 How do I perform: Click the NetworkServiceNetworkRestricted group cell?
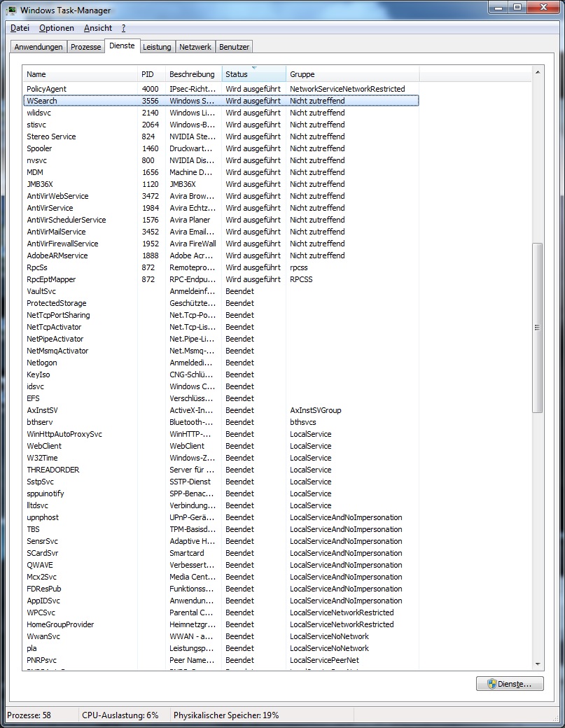click(x=347, y=89)
